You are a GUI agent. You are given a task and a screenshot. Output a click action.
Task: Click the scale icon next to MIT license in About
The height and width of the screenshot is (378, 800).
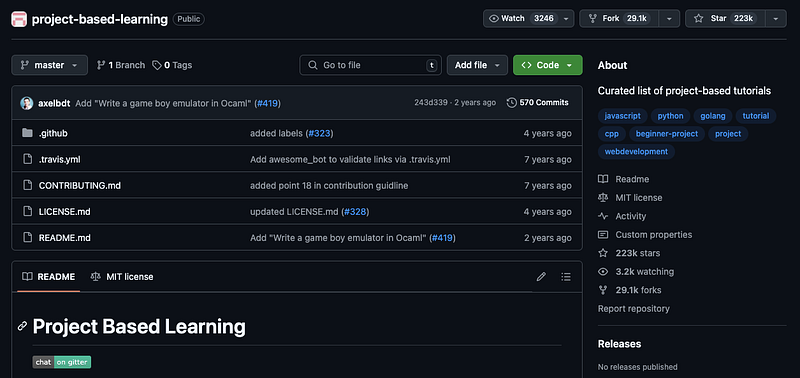click(603, 197)
